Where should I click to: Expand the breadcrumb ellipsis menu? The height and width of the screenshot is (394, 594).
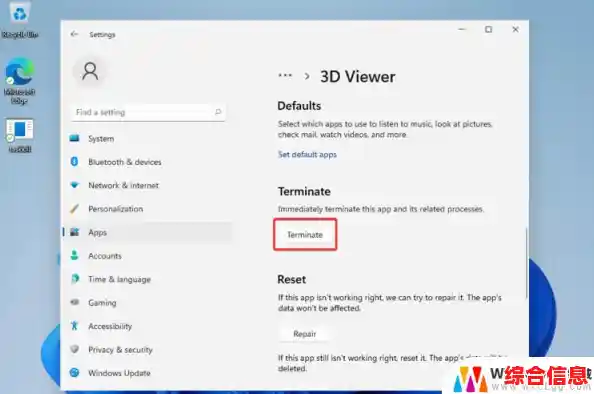285,75
